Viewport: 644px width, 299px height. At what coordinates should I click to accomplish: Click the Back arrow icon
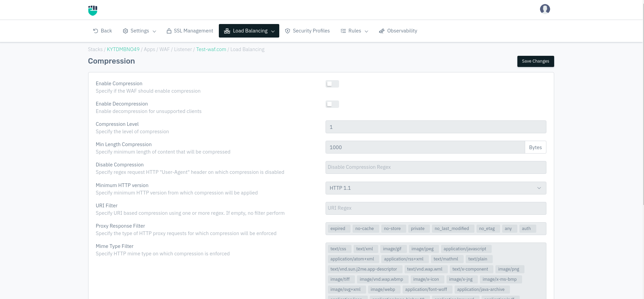click(x=96, y=31)
